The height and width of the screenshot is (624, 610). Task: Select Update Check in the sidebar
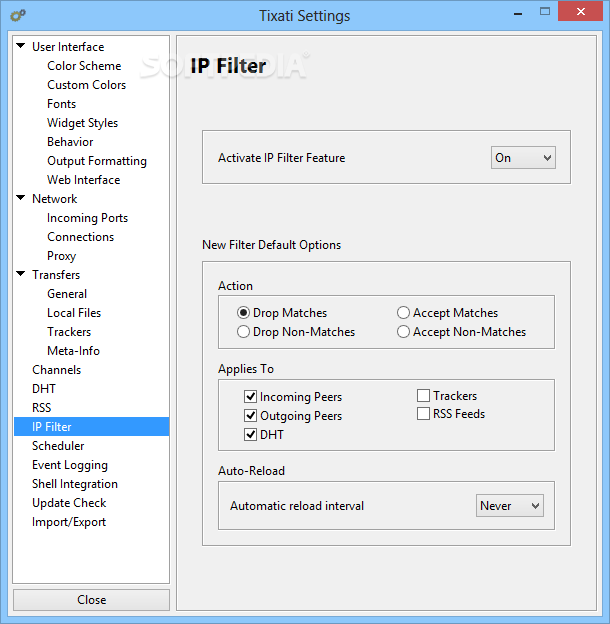point(69,503)
